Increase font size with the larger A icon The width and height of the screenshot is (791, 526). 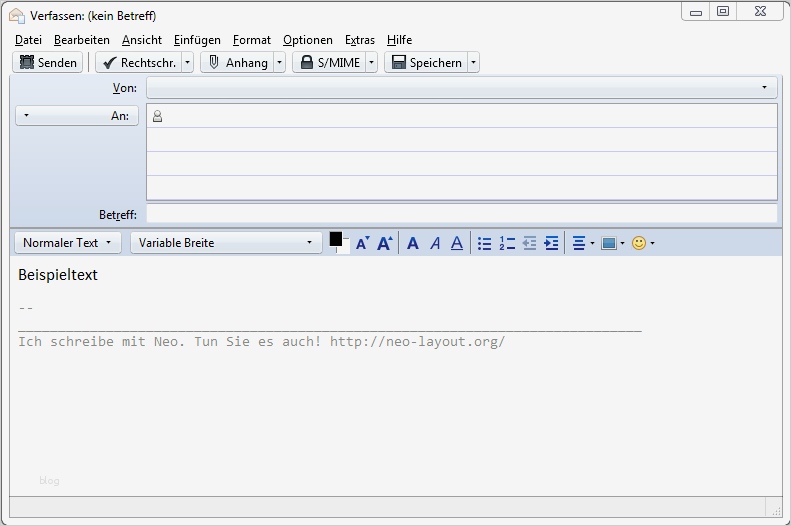tap(385, 244)
